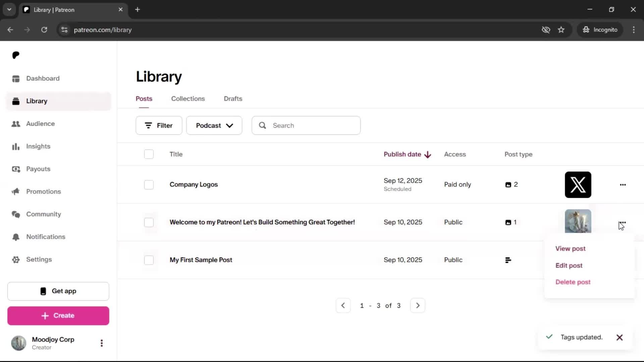Screen dimensions: 644x362
Task: Choose Edit post in context menu
Action: (569, 265)
